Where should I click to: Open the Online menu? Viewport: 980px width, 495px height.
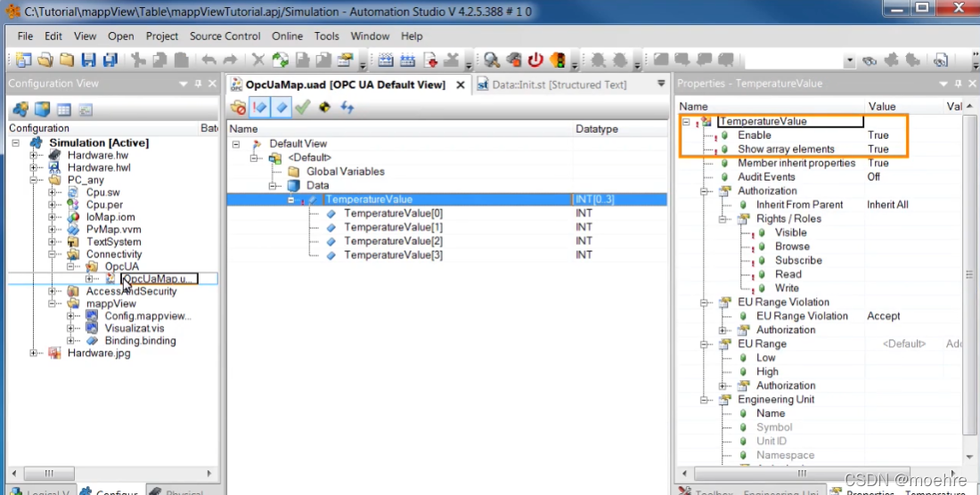[287, 37]
